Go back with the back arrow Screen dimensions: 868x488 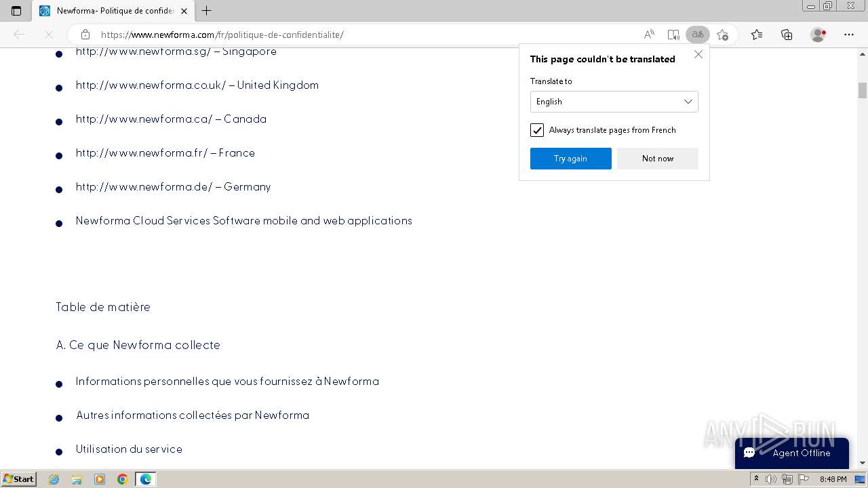pos(19,35)
